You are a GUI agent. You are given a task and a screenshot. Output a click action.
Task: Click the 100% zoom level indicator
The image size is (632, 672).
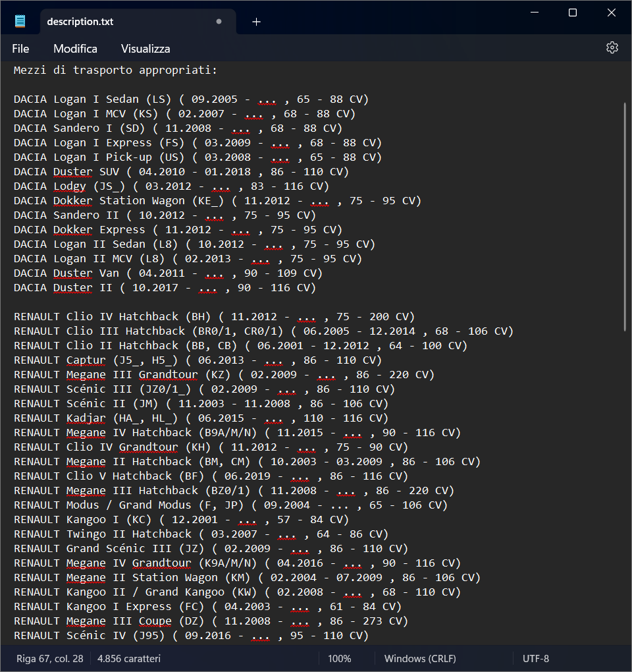[340, 658]
